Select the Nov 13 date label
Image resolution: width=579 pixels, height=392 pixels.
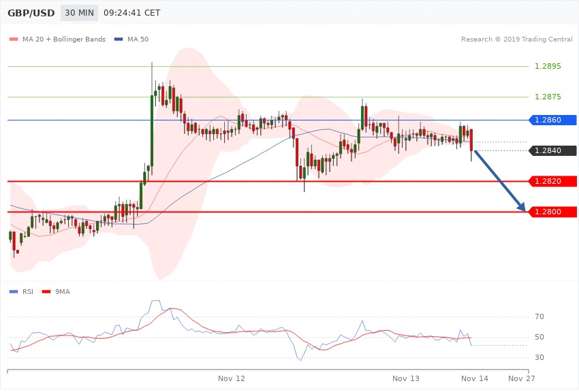(406, 378)
